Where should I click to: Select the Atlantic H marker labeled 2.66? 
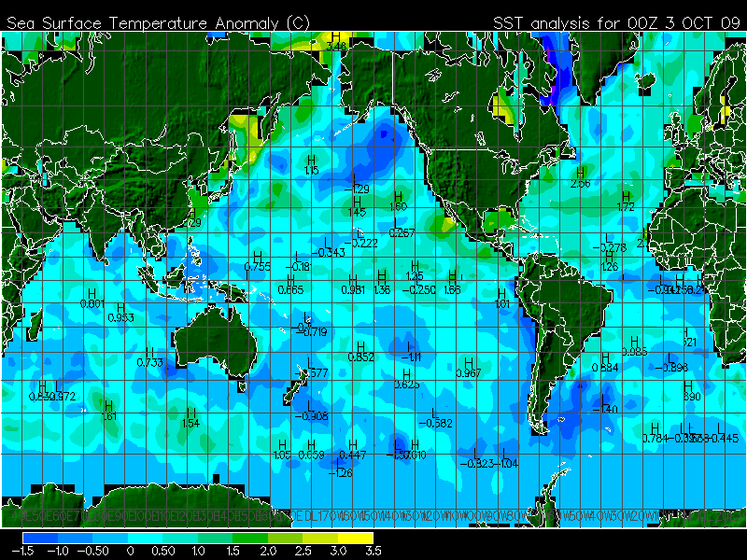pos(580,173)
